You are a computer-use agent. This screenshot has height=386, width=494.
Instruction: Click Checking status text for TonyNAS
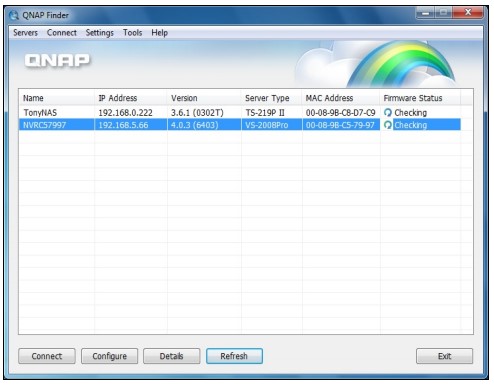click(410, 113)
